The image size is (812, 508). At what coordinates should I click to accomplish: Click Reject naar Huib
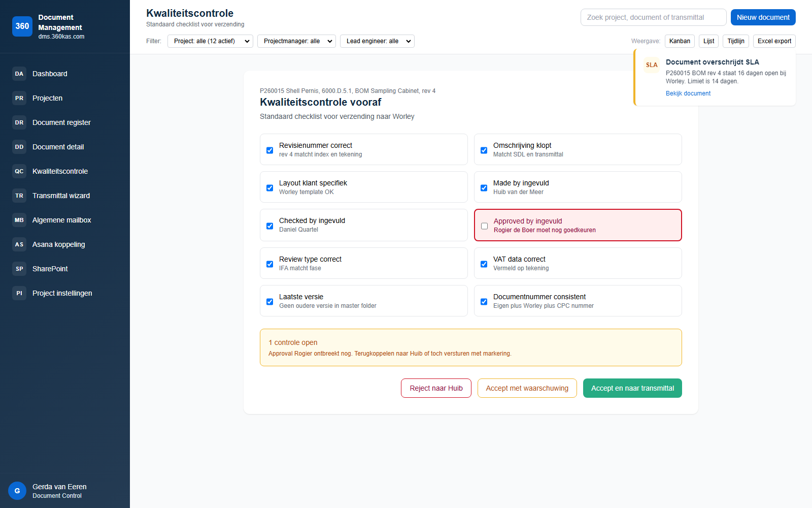(x=436, y=388)
